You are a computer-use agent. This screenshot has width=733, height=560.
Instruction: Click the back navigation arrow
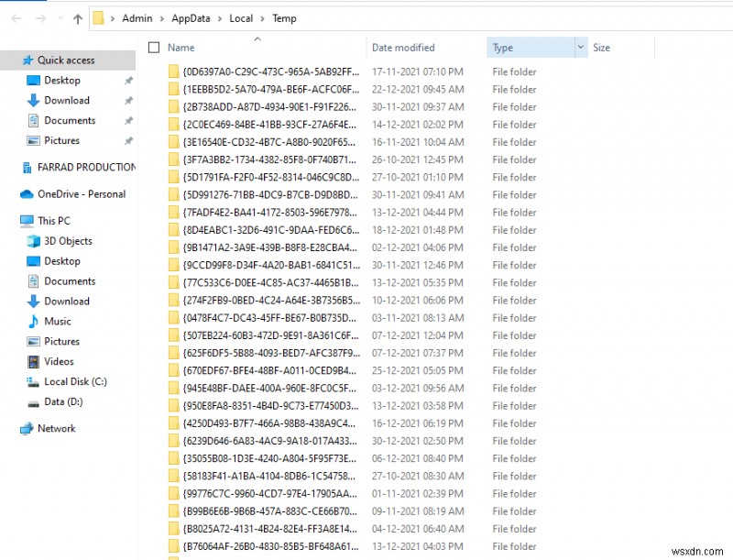click(x=16, y=17)
